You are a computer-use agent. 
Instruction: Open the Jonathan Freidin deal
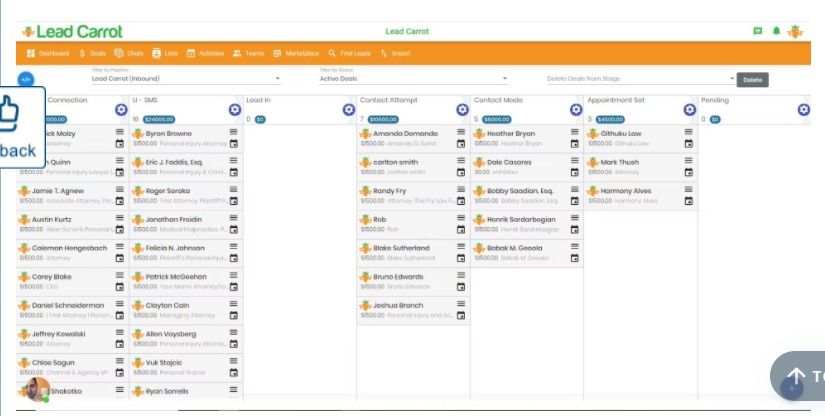[x=186, y=225]
